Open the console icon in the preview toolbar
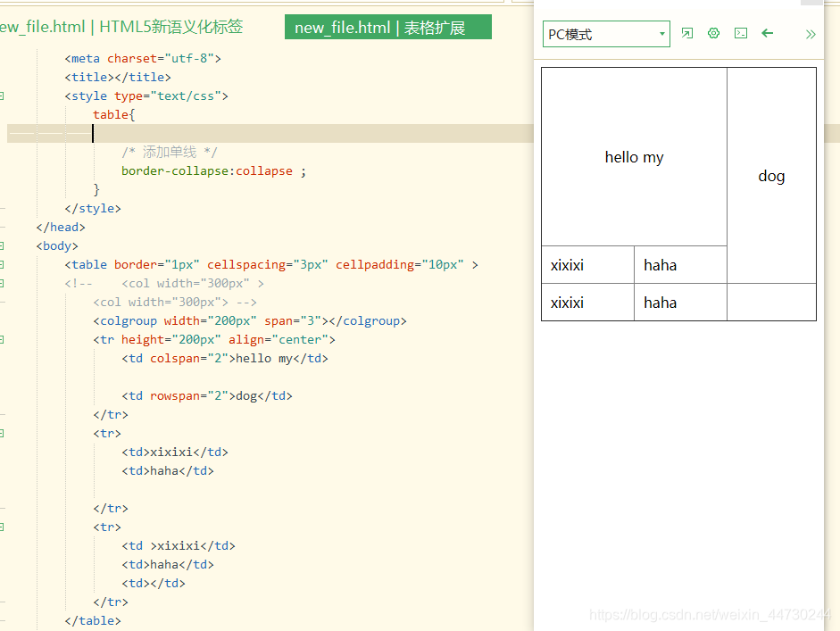 tap(741, 33)
